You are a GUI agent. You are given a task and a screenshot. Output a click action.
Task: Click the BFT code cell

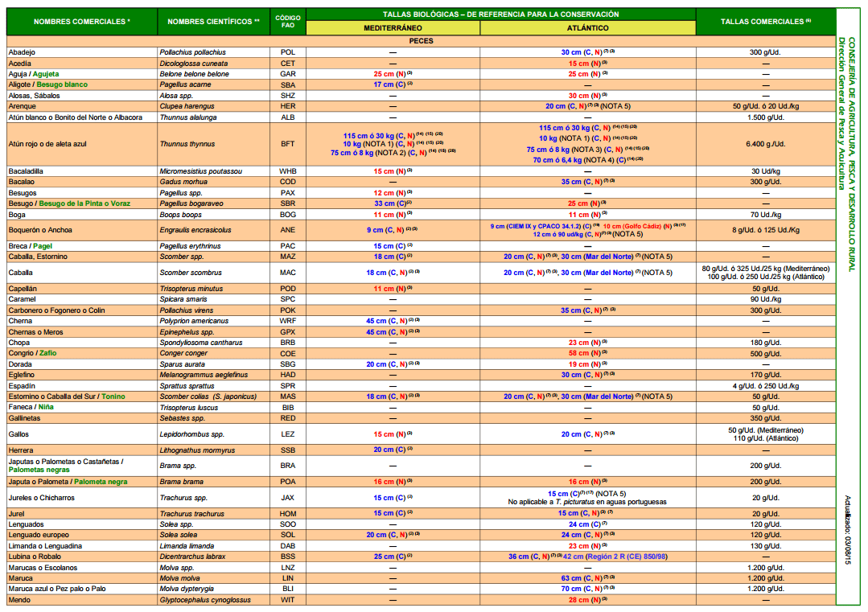(x=288, y=144)
